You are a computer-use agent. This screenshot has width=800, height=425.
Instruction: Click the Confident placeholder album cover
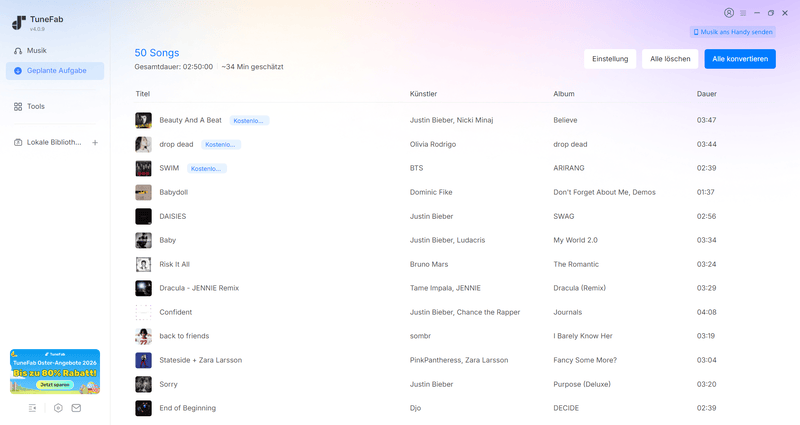[143, 312]
